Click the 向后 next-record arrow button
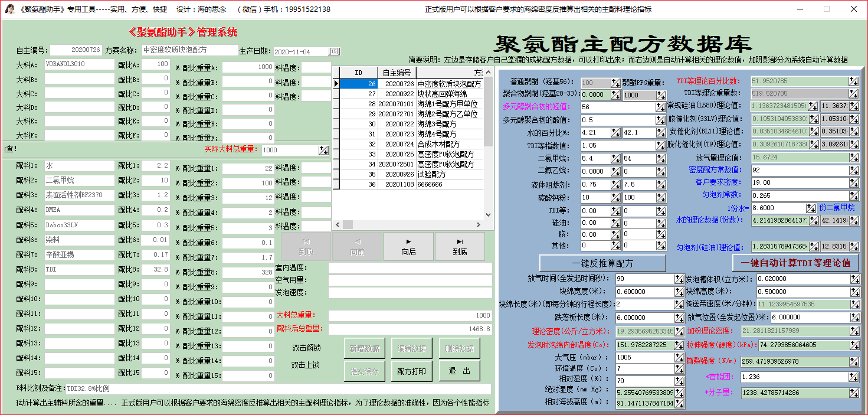The height and width of the screenshot is (415, 868). click(408, 246)
